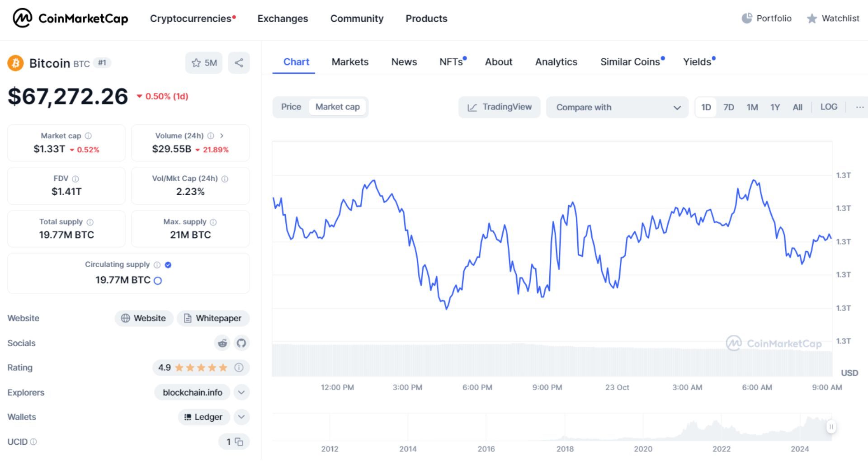This screenshot has height=461, width=868.
Task: Open Bitcoin's Reddit page via social icon
Action: [x=222, y=343]
